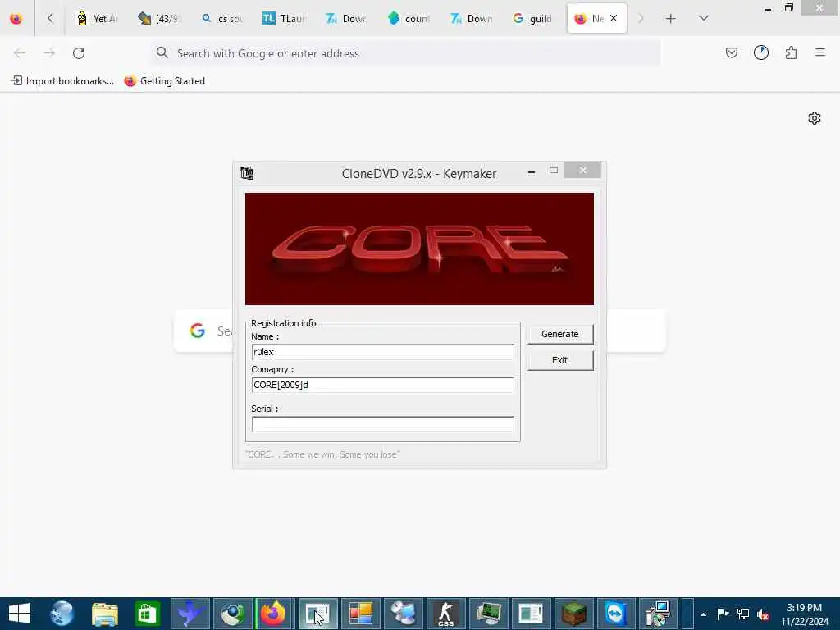Viewport: 840px width, 630px height.
Task: Open the green monitor taskbar app
Action: (488, 614)
